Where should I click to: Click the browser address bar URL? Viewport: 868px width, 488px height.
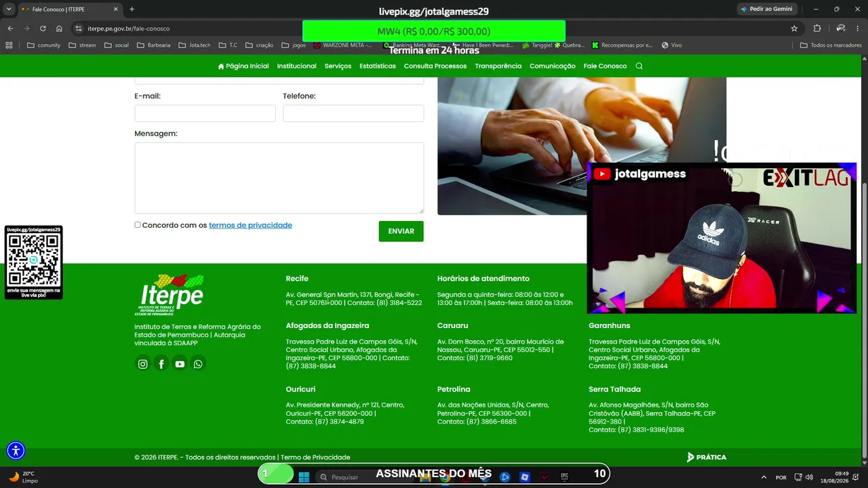pyautogui.click(x=129, y=28)
